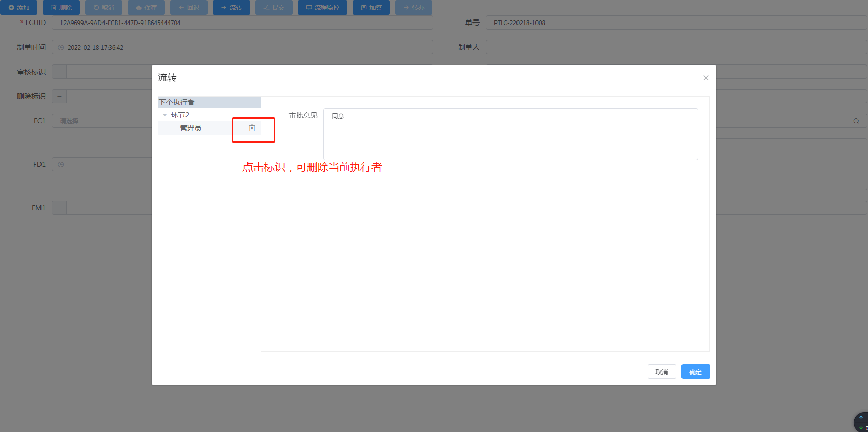Click the search icon in FC1 row

pyautogui.click(x=856, y=121)
